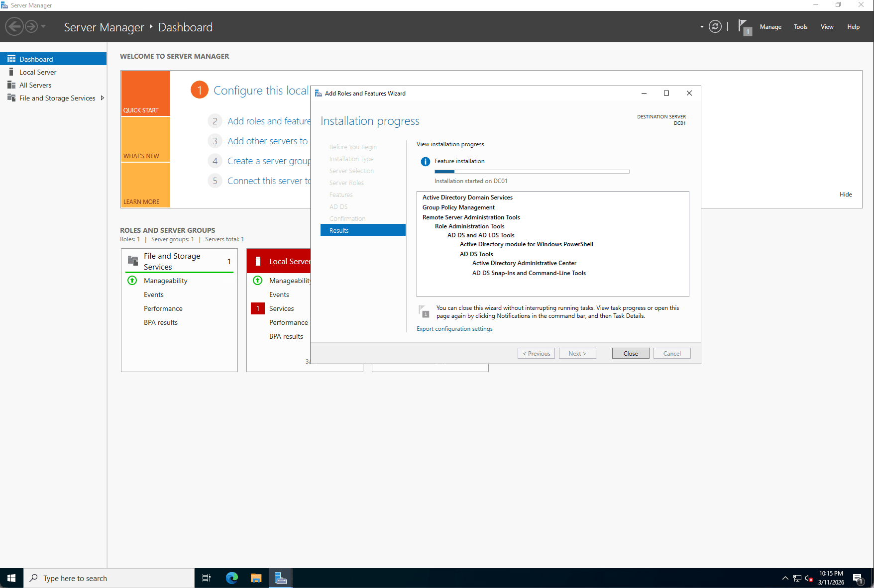Screen dimensions: 874x588
Task: Click the muted volume tray icon
Action: click(x=809, y=578)
